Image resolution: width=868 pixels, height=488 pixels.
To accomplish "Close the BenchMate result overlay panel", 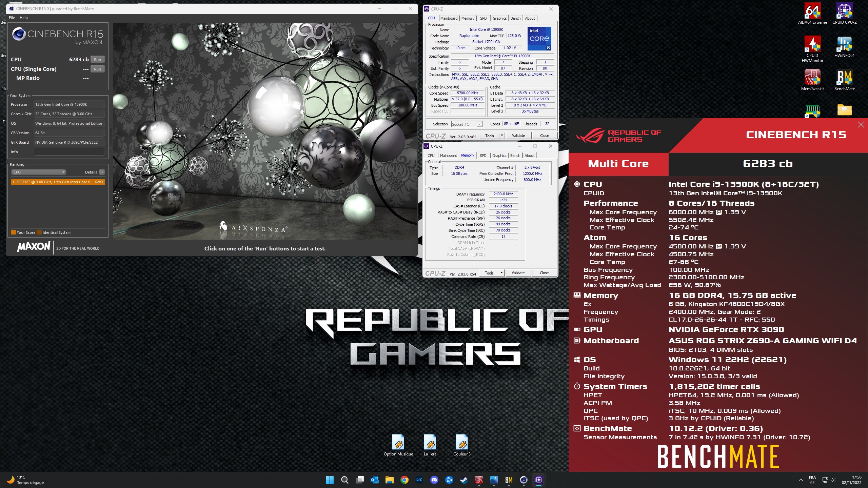I will [x=861, y=125].
